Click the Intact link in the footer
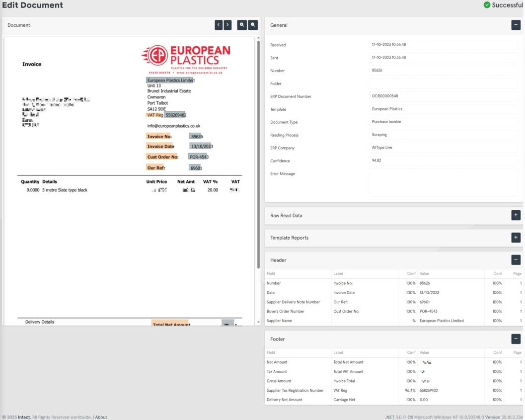 pyautogui.click(x=23, y=417)
